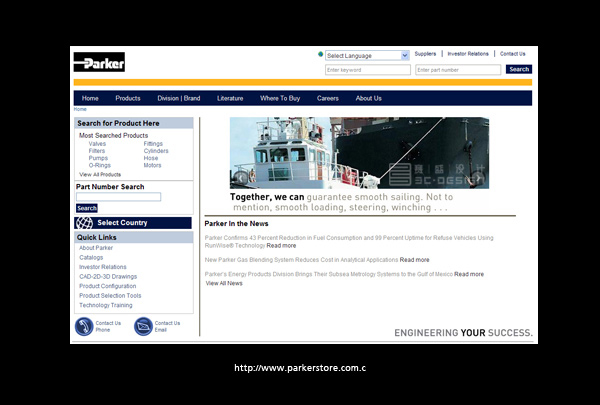Select Pumps product link
600x405 pixels.
tap(98, 158)
